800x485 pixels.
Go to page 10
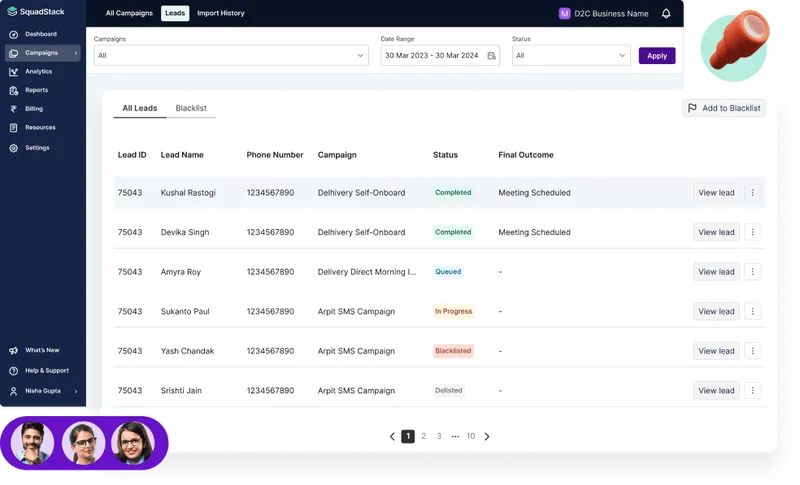click(470, 437)
